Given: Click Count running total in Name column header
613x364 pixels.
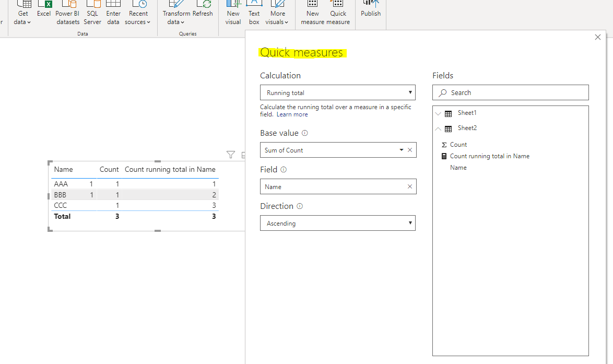Looking at the screenshot, I should tap(170, 169).
